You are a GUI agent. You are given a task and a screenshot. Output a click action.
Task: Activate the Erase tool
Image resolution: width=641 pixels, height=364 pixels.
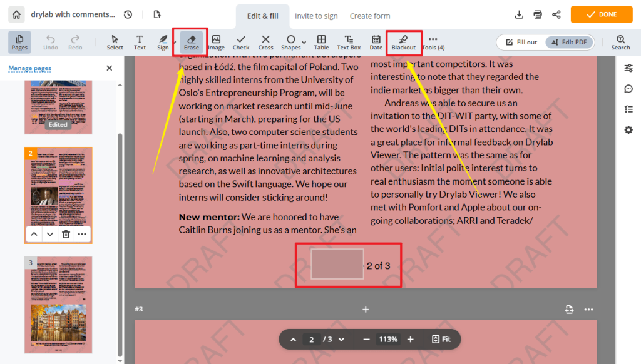point(191,42)
